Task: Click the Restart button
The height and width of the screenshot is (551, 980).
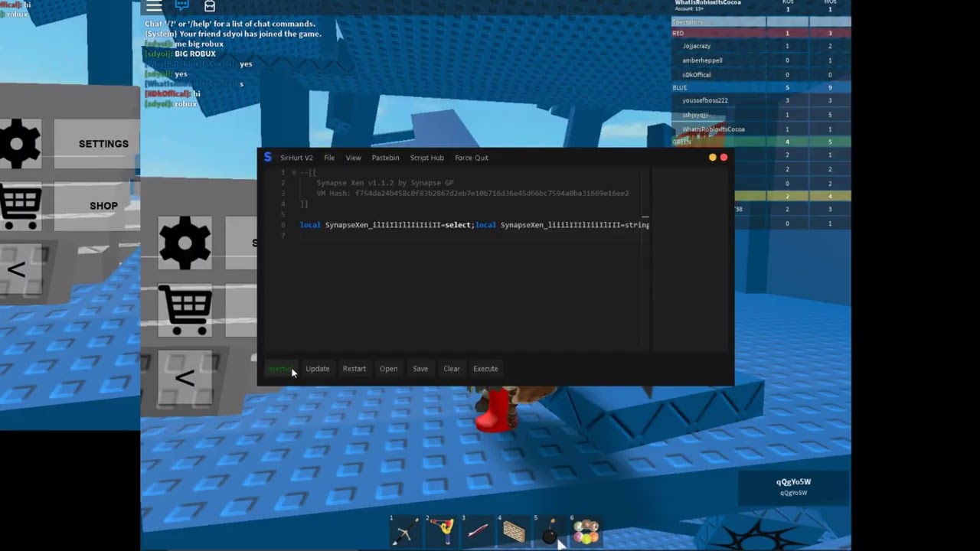Action: [x=354, y=369]
